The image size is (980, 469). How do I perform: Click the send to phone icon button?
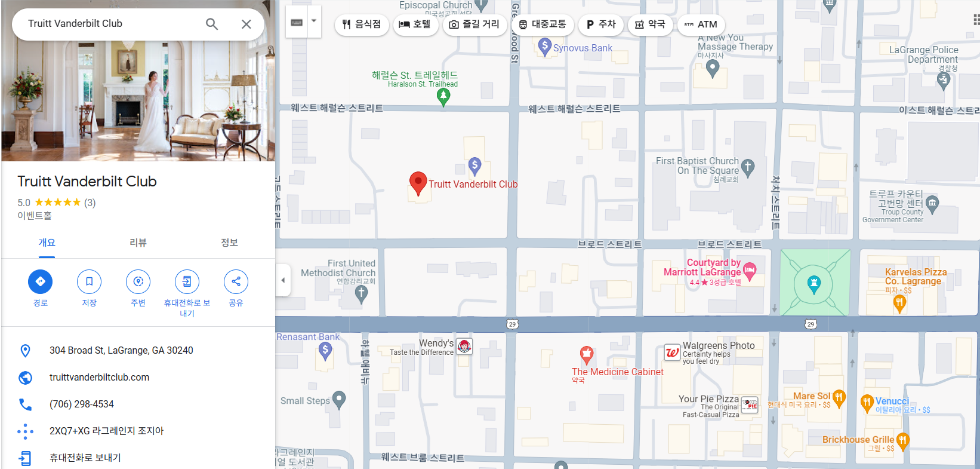[187, 281]
